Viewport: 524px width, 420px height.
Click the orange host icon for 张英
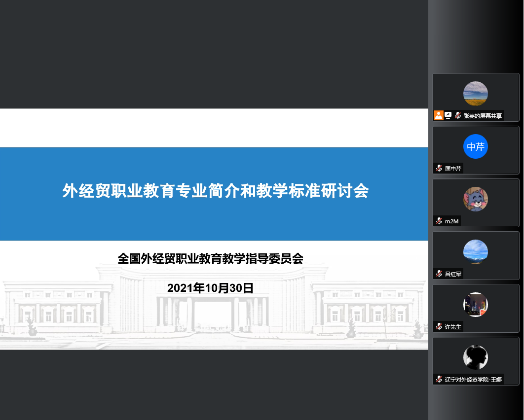(439, 115)
